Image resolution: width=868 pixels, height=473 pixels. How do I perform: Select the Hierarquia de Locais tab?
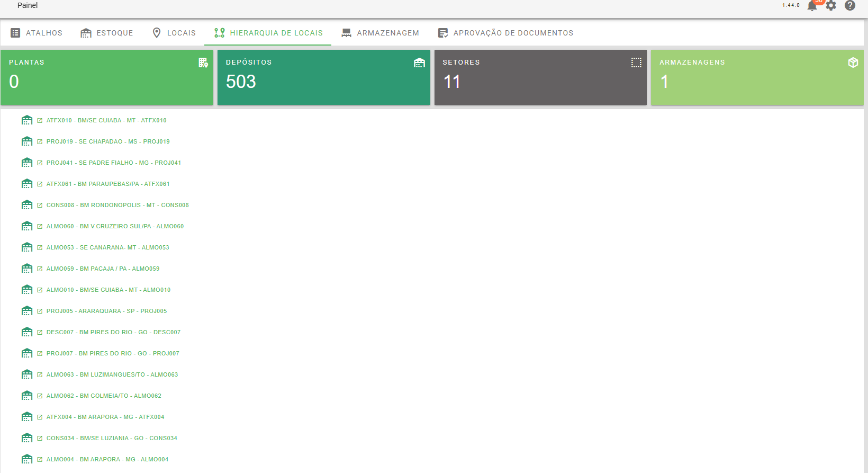pyautogui.click(x=268, y=33)
